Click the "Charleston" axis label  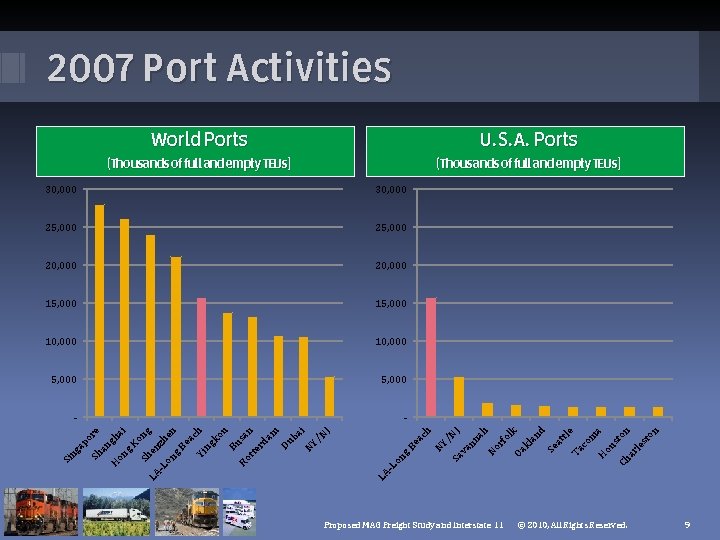coord(639,446)
